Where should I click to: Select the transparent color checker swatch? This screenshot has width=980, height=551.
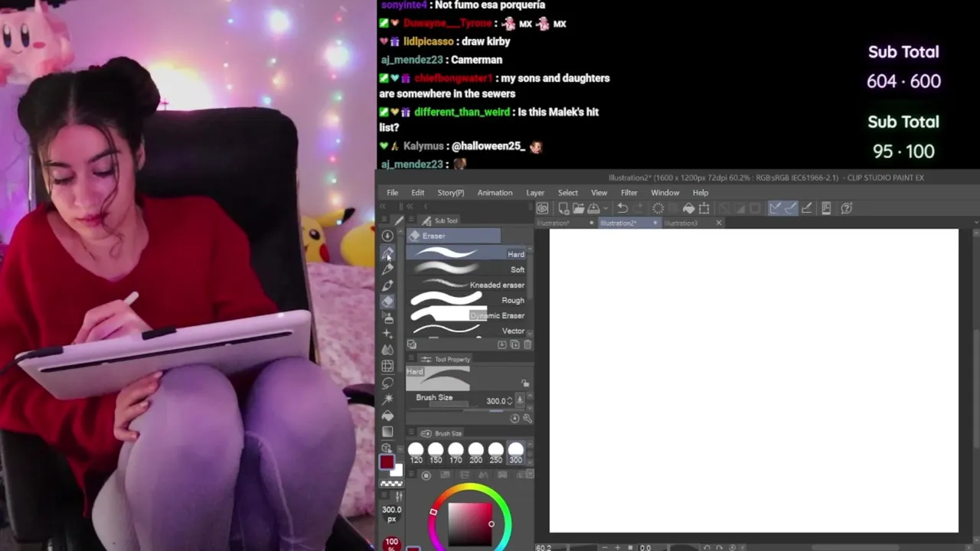391,484
